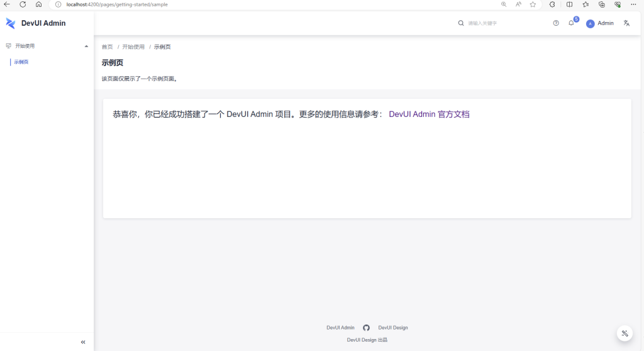Open browser settings and more menu
The image size is (644, 351).
tap(633, 4)
